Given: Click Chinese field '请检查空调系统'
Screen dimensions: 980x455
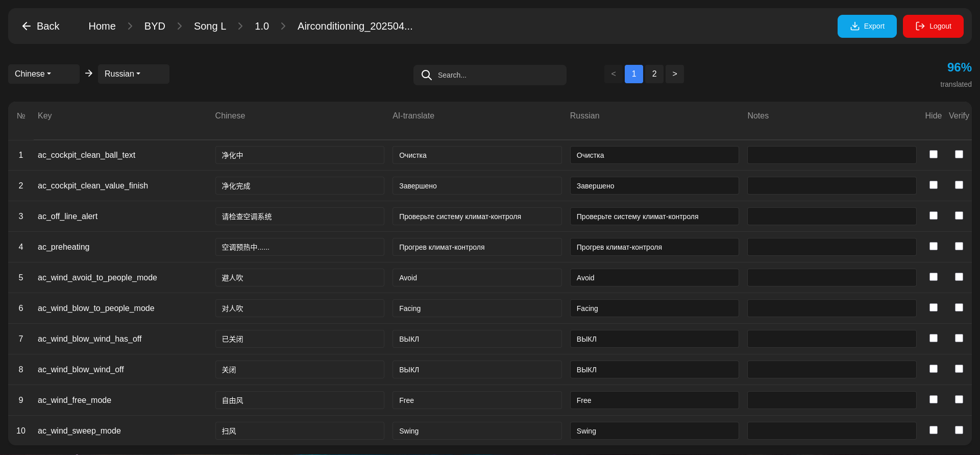Looking at the screenshot, I should tap(300, 217).
